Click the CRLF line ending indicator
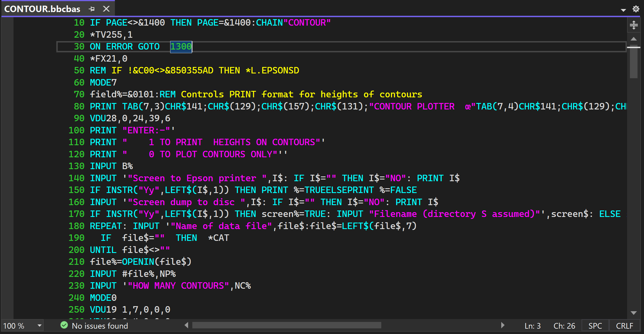This screenshot has width=644, height=334. 625,326
